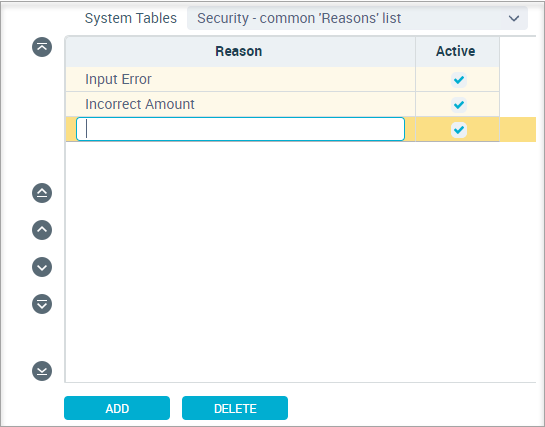Focus the blank Reason text input field

coord(240,129)
